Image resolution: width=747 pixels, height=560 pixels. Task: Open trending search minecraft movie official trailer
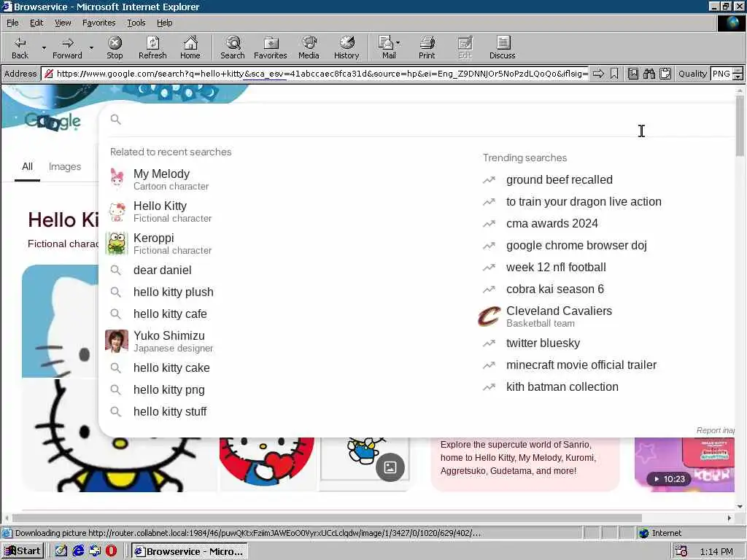581,365
